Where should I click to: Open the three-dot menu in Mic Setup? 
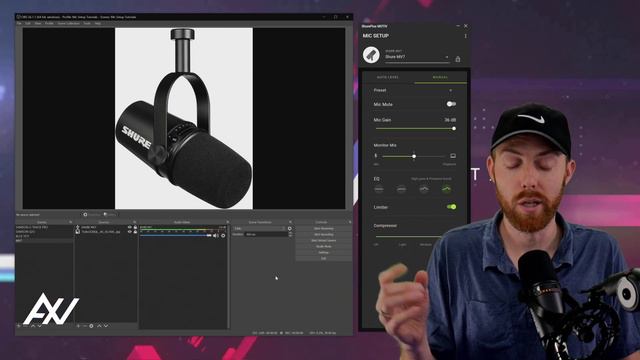point(465,36)
